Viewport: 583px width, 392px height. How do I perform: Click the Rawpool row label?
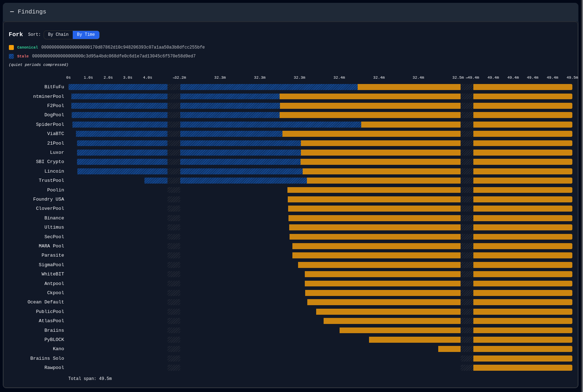[54, 368]
